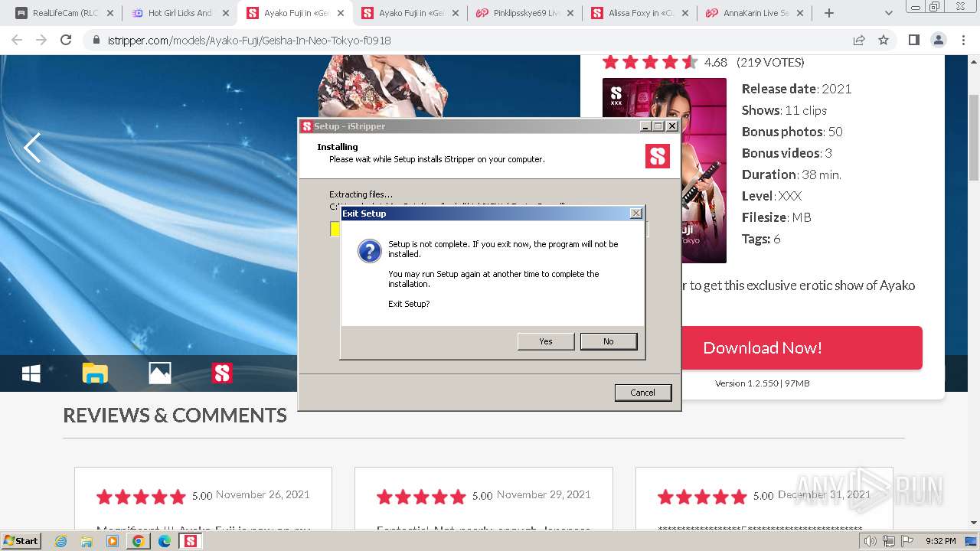The image size is (980, 551).
Task: Click the November 29, 2021 review date
Action: coord(544,495)
